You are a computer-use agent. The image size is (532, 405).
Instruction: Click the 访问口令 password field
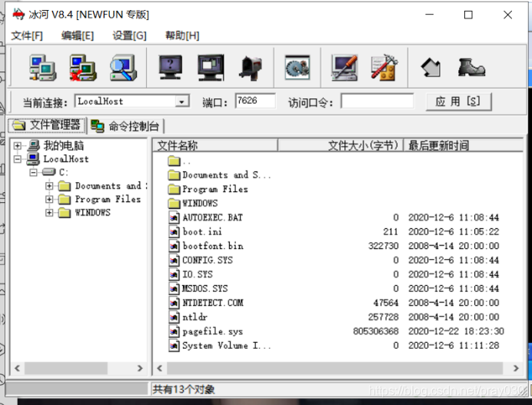click(377, 101)
